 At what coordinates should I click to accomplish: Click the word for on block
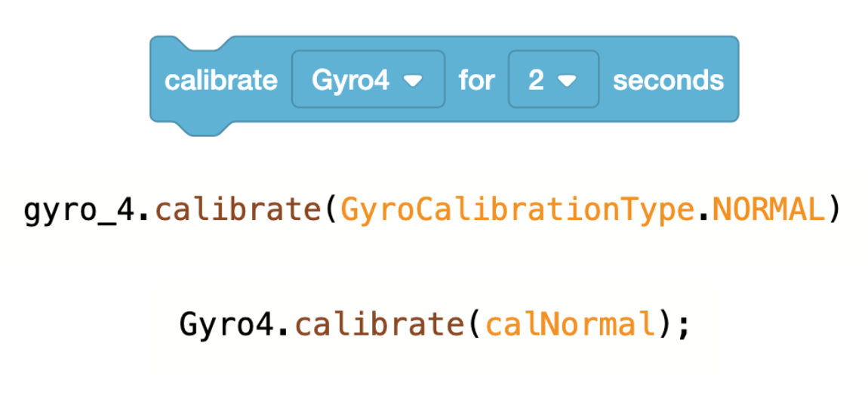[476, 80]
